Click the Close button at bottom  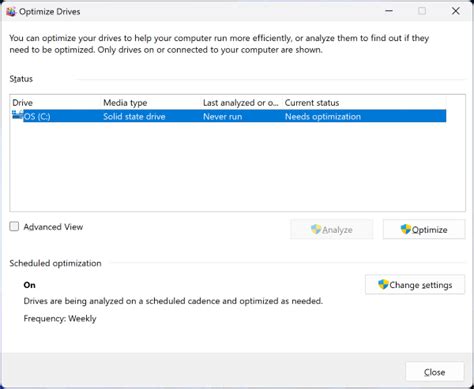(x=435, y=372)
